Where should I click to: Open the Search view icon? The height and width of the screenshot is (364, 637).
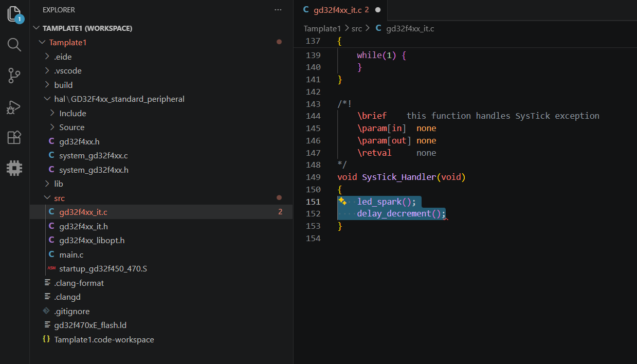(x=14, y=45)
